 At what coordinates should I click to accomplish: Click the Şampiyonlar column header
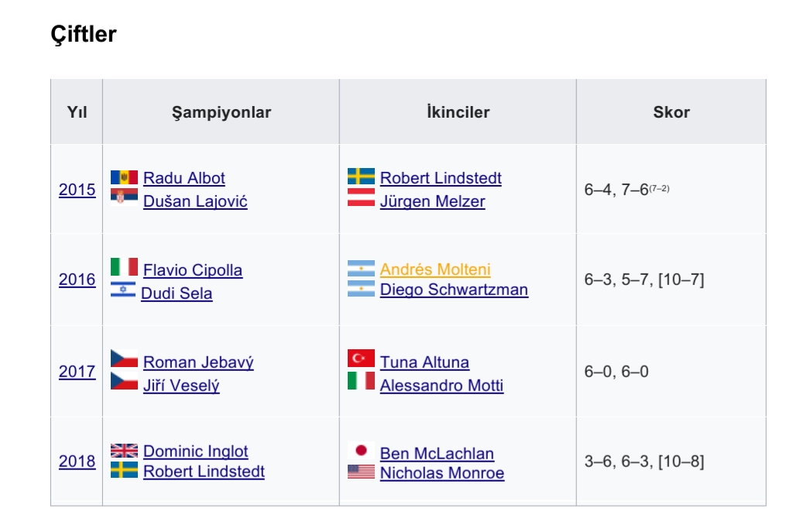[x=221, y=112]
